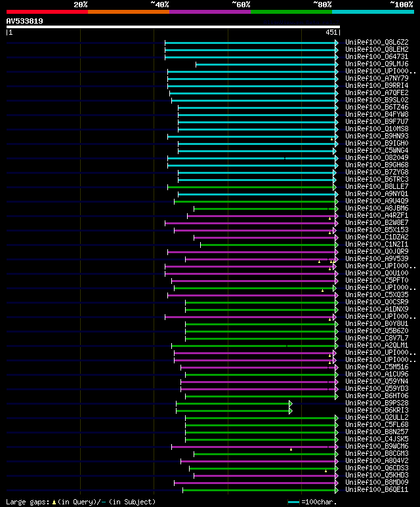Click the UniRef100_B6TZ46 label
Viewport: 420px width, 507px height.
[377, 108]
